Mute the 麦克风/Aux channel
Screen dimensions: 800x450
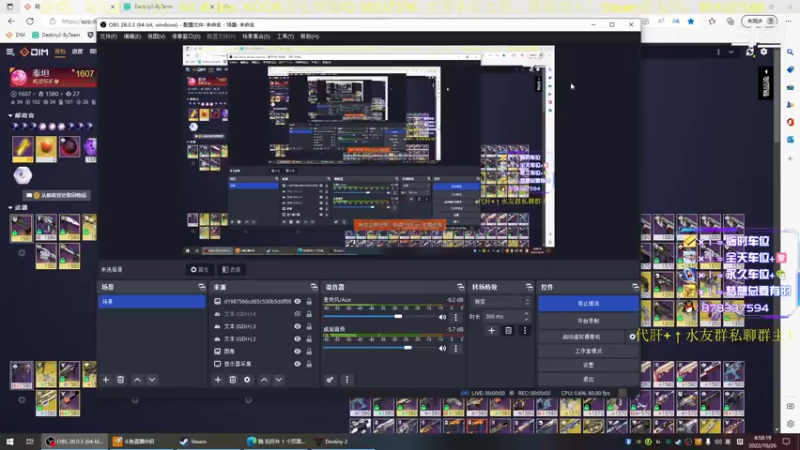442,317
